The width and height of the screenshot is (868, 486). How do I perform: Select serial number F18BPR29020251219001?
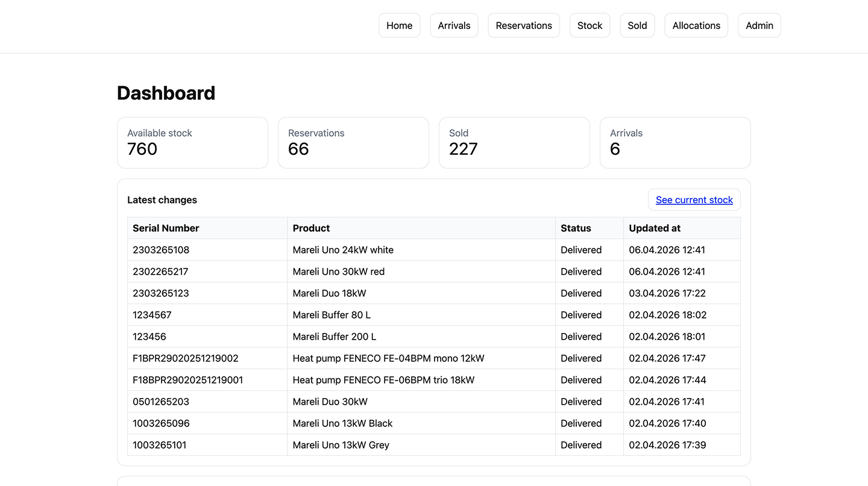pyautogui.click(x=188, y=380)
